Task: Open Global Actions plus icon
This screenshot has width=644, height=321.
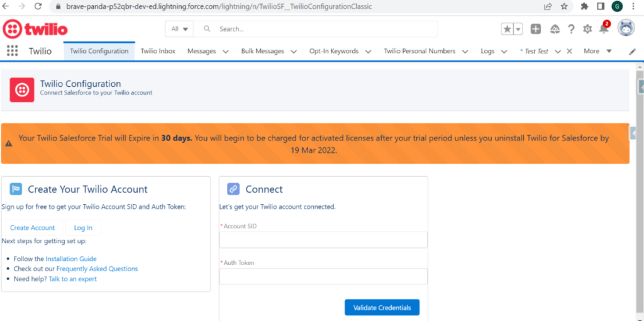Action: (x=536, y=29)
